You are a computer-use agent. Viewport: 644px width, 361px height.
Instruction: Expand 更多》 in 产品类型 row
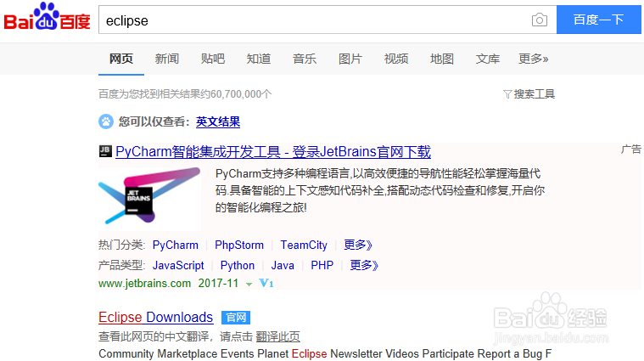364,265
